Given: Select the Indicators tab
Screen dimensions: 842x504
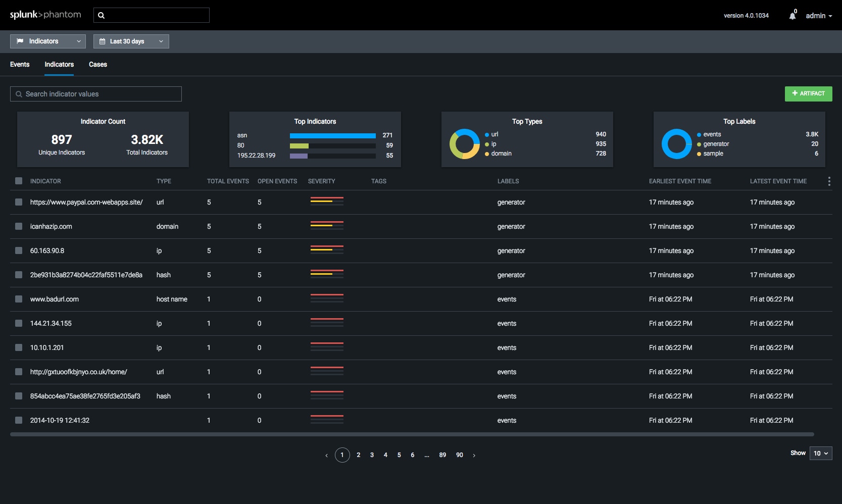Looking at the screenshot, I should pyautogui.click(x=59, y=64).
